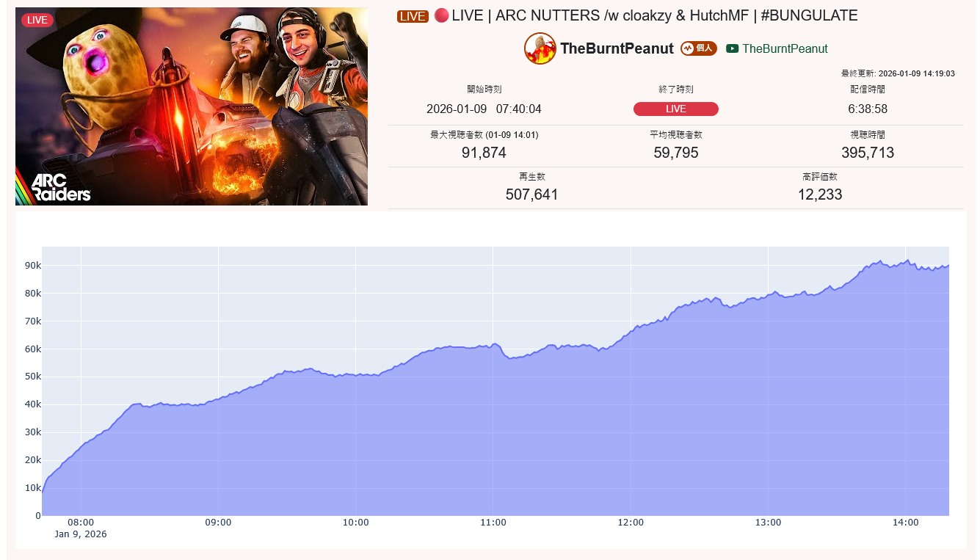Click the red circle emoji in the title
Image resolution: width=980 pixels, height=560 pixels.
(x=441, y=15)
